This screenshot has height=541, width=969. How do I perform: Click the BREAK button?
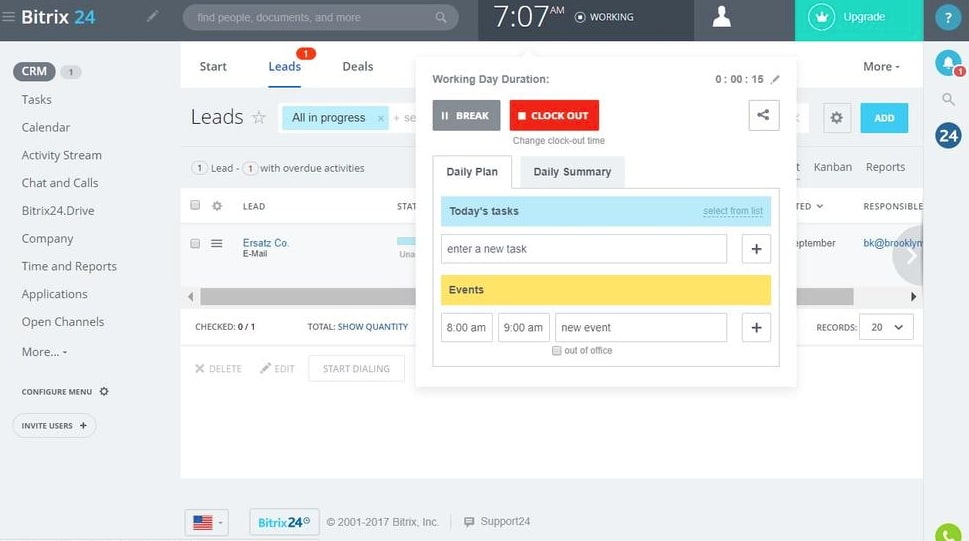[467, 116]
